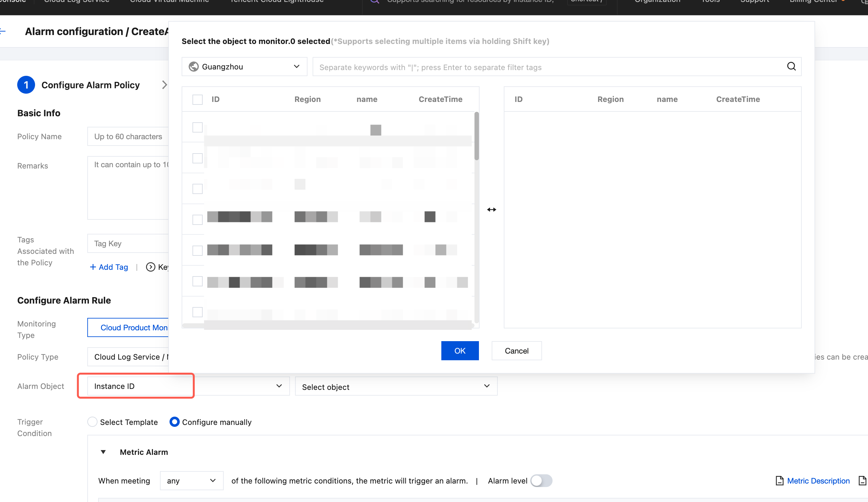Screen dimensions: 868x502
Task: Open the Tools menu in top bar
Action: point(710,1)
